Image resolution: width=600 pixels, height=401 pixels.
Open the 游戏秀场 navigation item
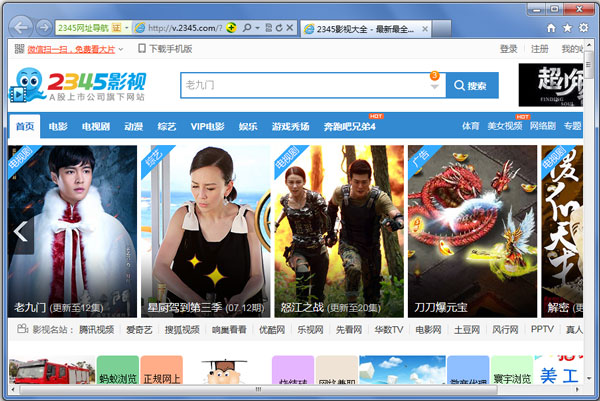pos(290,126)
